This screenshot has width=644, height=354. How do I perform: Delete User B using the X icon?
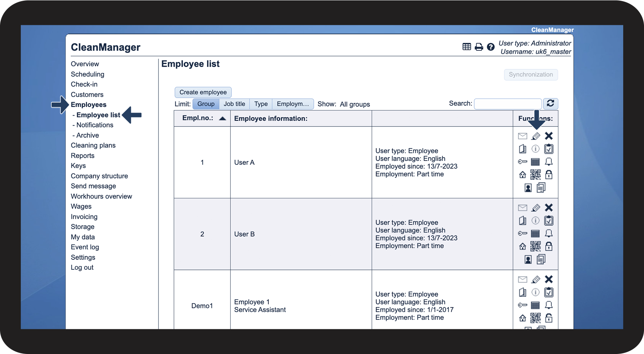click(549, 207)
